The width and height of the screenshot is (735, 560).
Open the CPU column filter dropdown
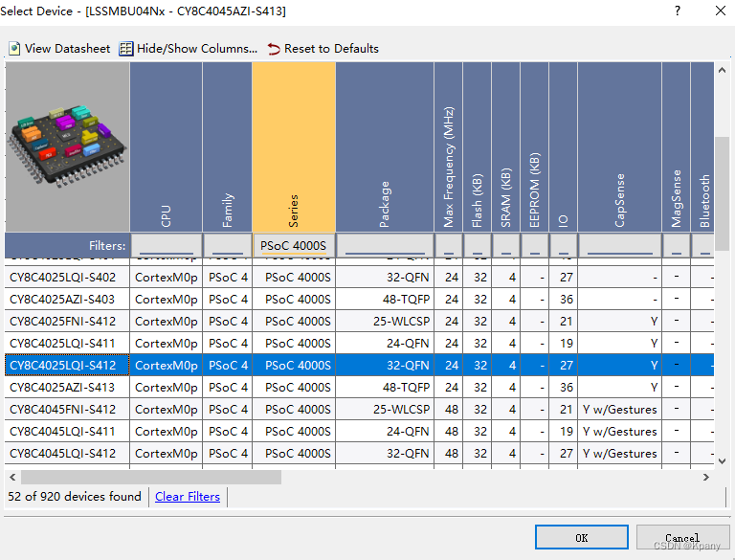166,245
